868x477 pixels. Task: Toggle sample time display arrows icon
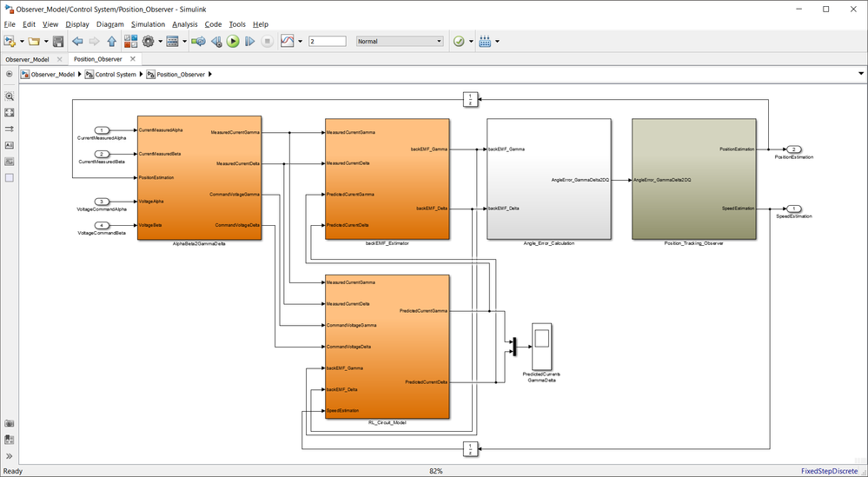[x=10, y=129]
